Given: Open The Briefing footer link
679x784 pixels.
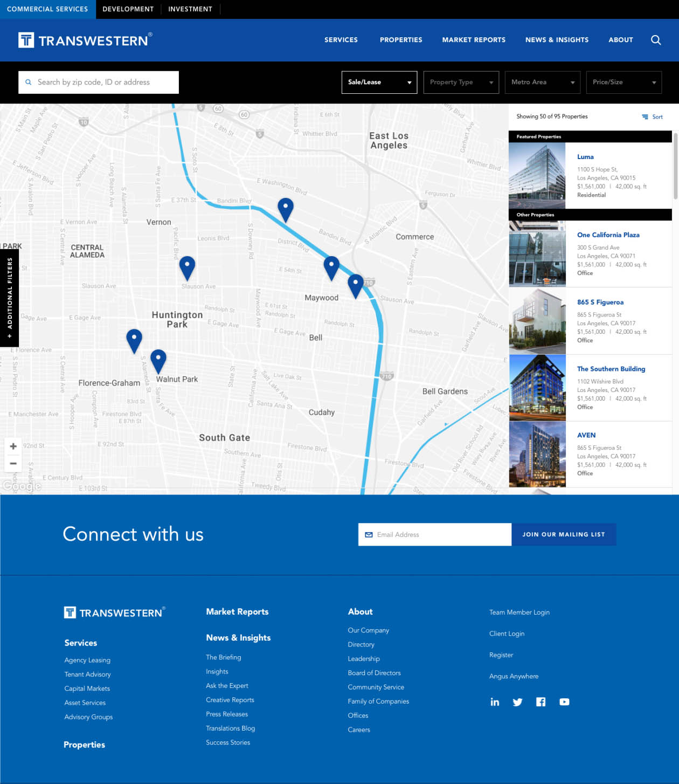Looking at the screenshot, I should [x=224, y=657].
